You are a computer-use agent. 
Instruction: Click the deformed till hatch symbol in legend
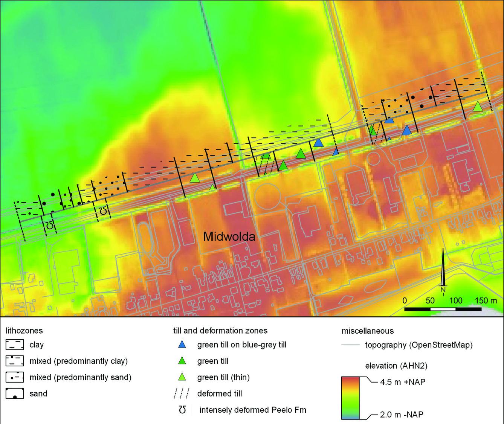pos(181,393)
